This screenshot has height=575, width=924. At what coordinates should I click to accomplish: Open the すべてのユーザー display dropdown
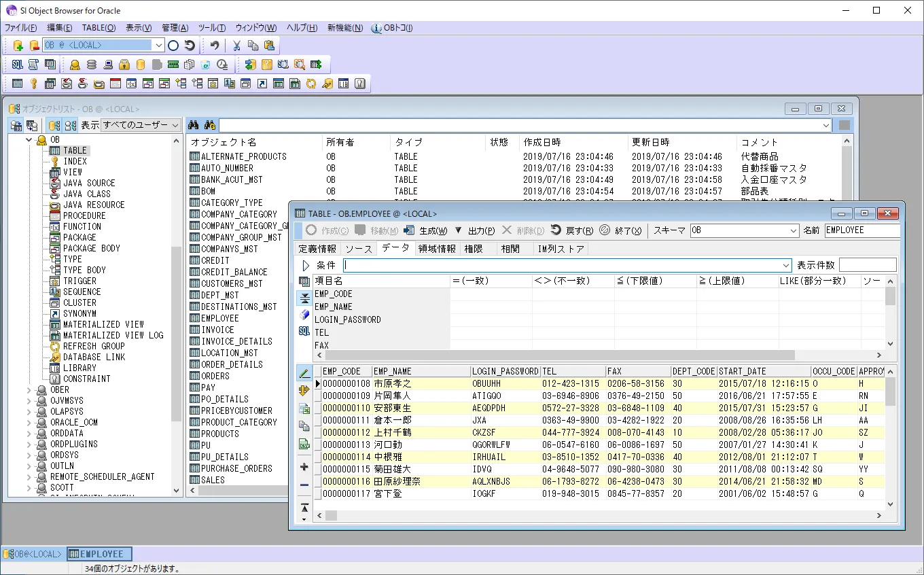[176, 125]
